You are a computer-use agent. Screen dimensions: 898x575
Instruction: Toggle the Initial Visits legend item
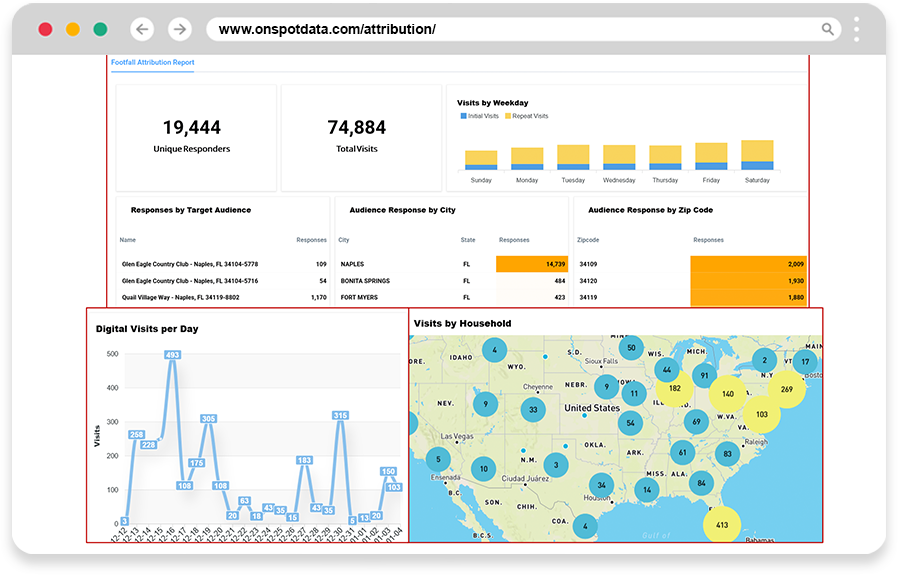click(x=479, y=116)
